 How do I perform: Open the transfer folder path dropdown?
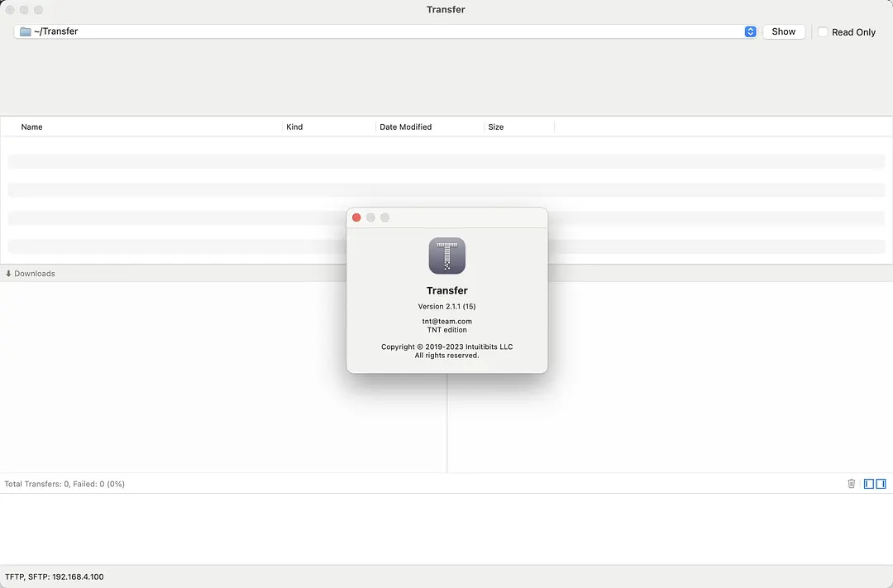[750, 31]
